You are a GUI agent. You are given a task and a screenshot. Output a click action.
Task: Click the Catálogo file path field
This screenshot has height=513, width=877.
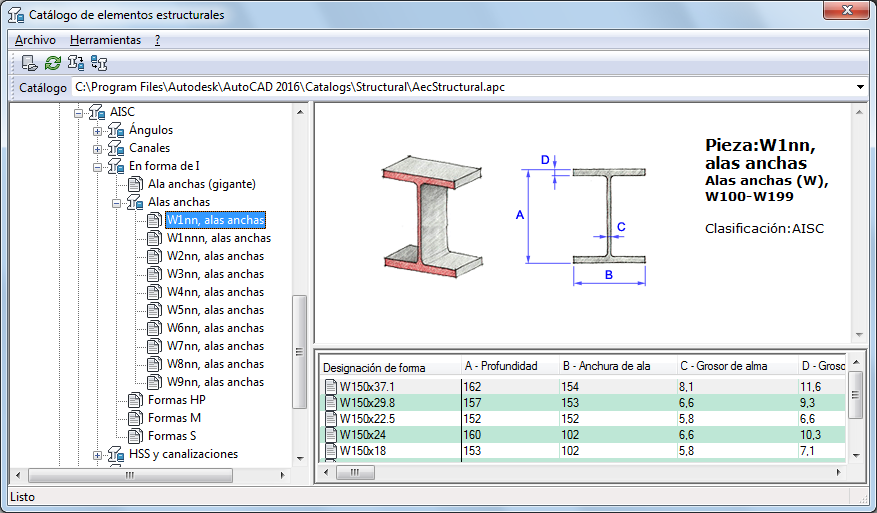click(x=463, y=87)
